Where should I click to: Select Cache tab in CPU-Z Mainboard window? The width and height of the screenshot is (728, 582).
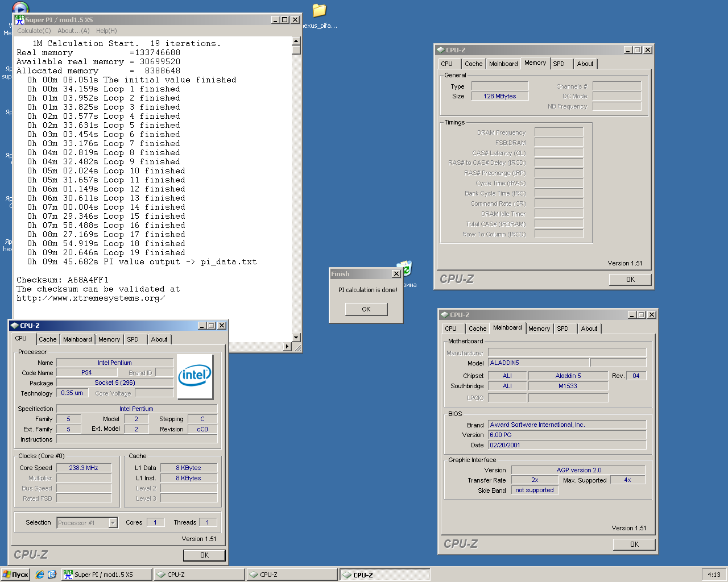click(x=478, y=329)
